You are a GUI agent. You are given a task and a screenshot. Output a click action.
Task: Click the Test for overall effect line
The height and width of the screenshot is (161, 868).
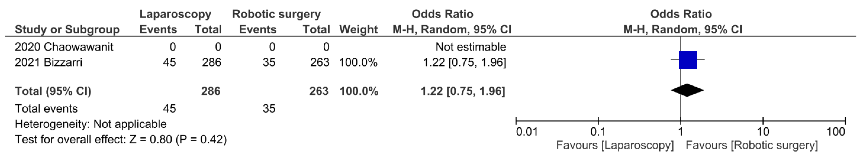121,139
